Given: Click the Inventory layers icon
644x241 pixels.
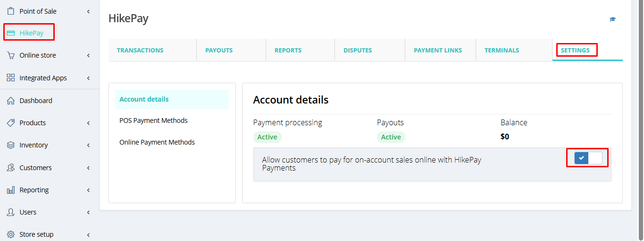Looking at the screenshot, I should tap(10, 145).
